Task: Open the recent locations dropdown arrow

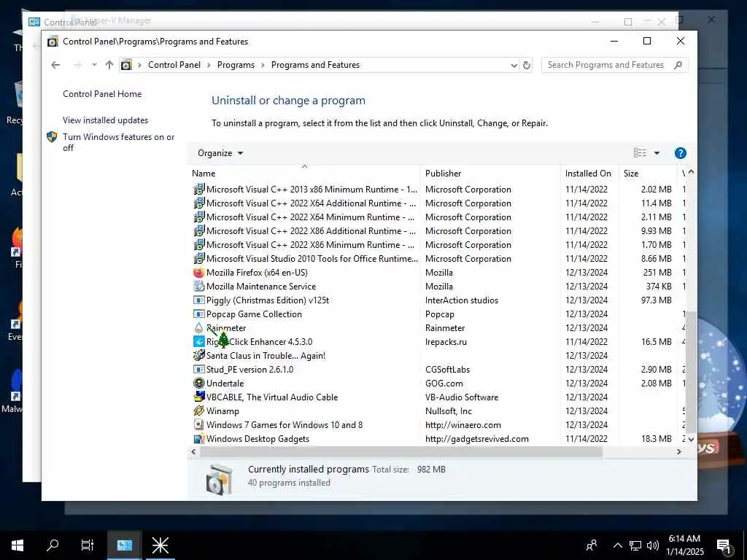Action: (x=94, y=65)
